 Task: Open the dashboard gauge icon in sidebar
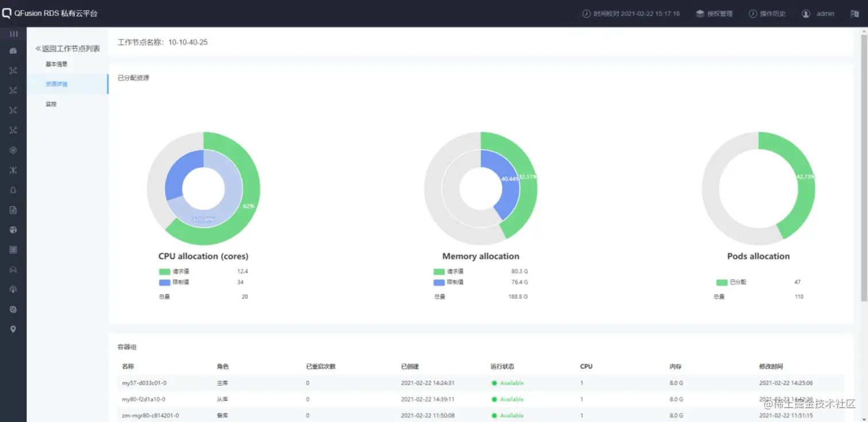(13, 51)
